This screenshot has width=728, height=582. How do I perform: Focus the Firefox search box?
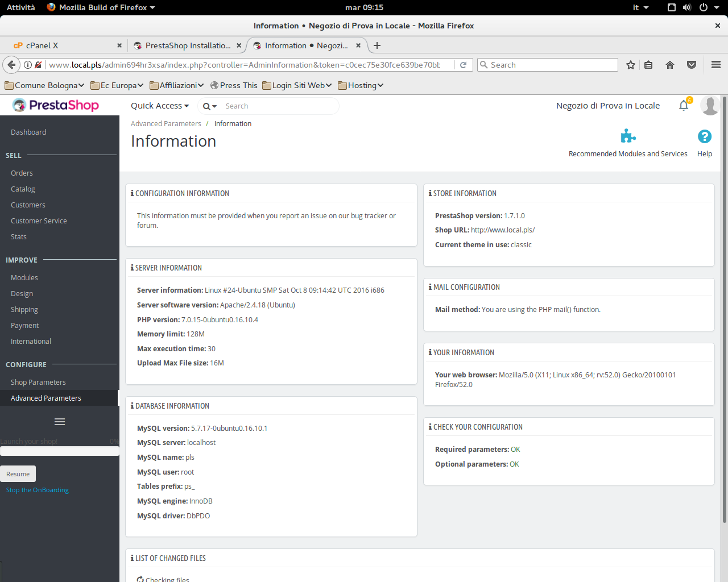(x=548, y=65)
